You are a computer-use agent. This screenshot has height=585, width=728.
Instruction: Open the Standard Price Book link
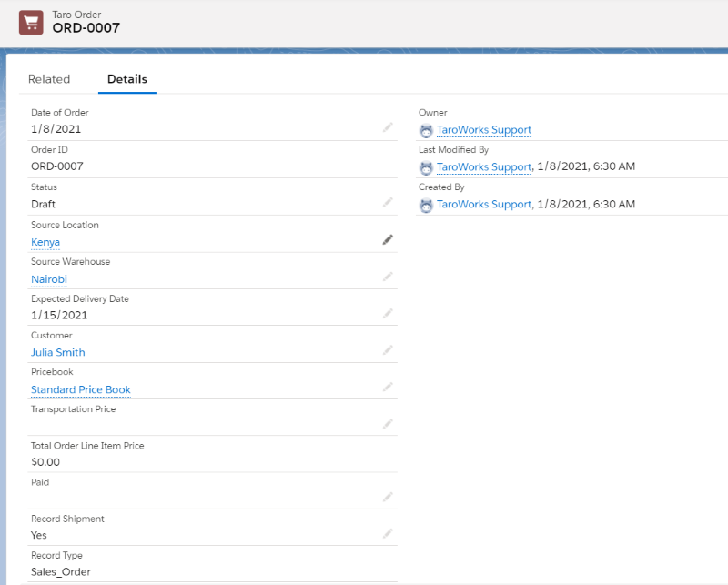tap(81, 389)
